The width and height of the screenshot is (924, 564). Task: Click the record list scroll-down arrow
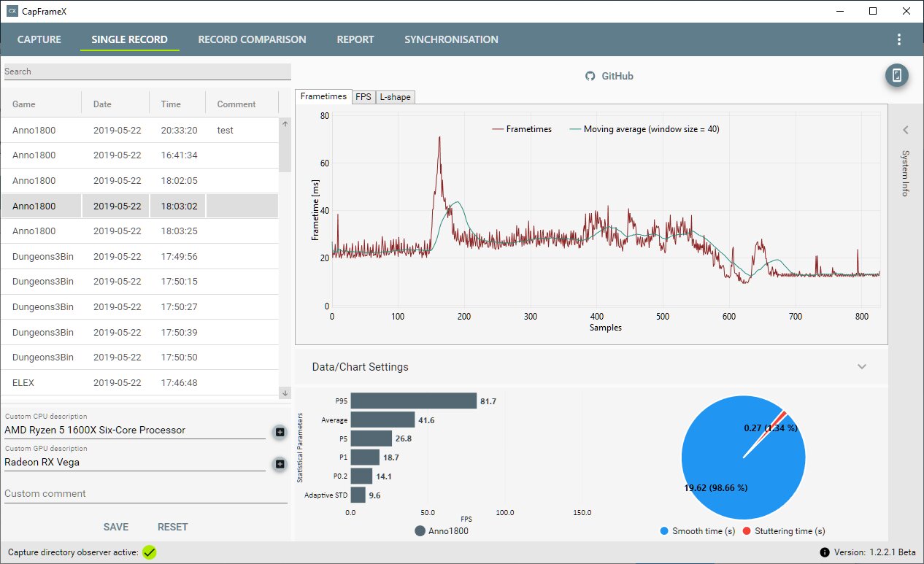[285, 393]
